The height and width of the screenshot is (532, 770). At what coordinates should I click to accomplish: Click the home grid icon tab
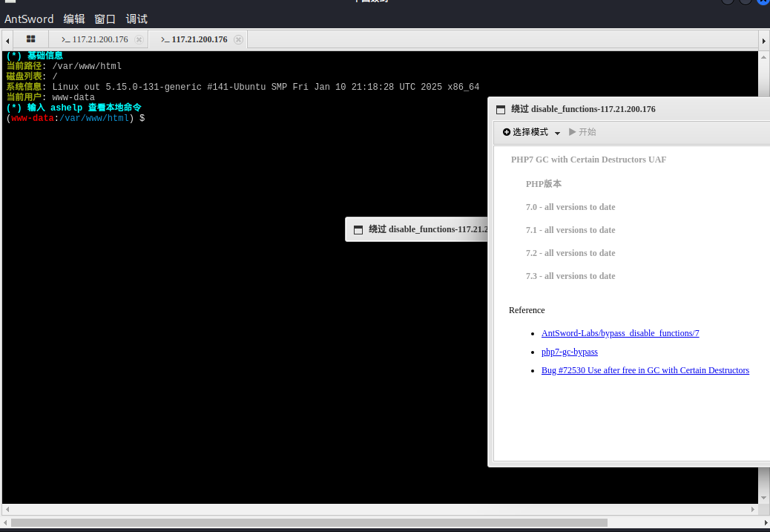31,39
